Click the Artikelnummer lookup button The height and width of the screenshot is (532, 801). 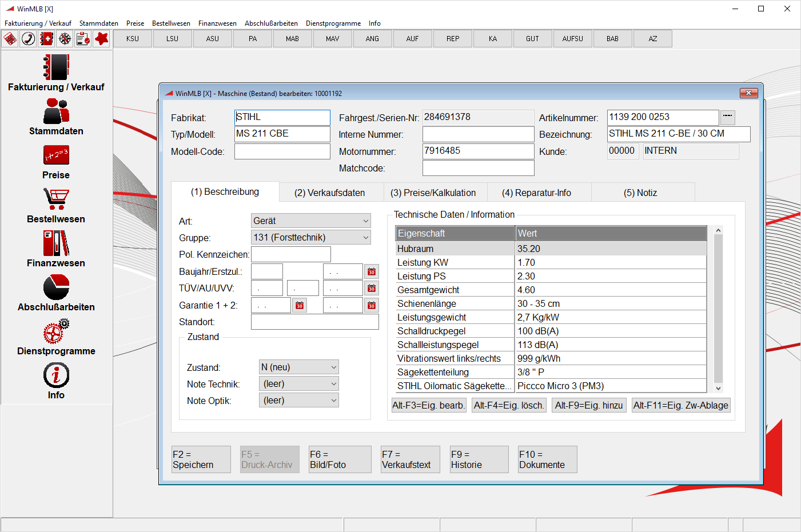tap(727, 117)
